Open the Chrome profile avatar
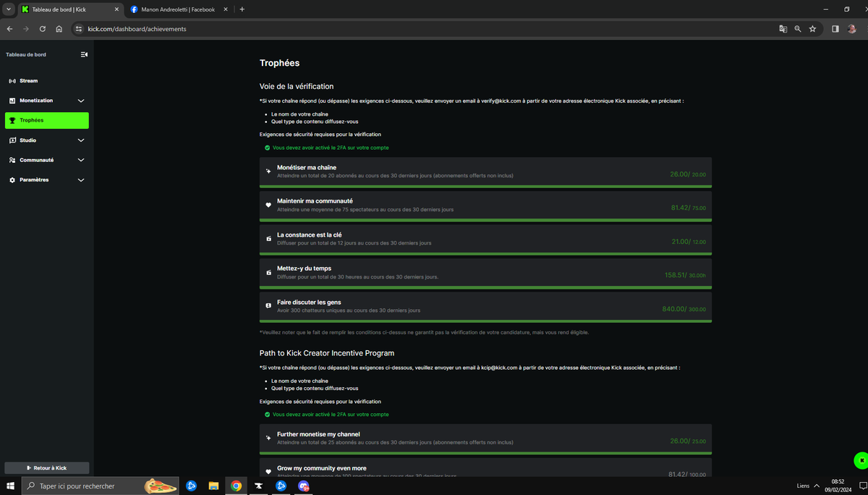 click(x=852, y=29)
